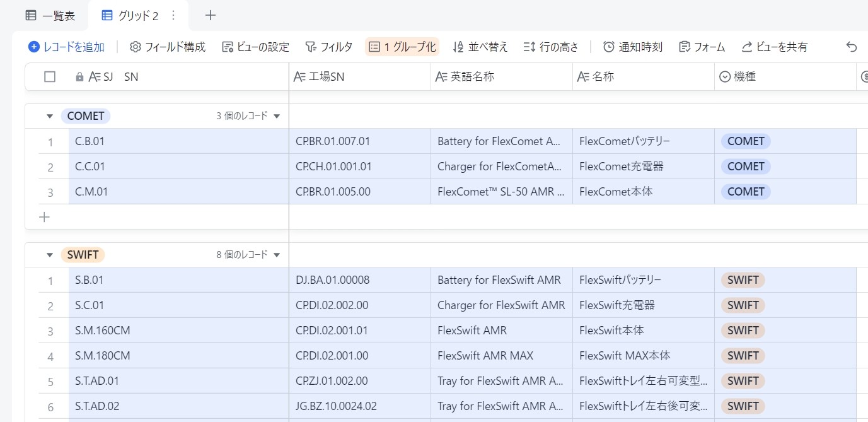Select cell DJ.BA.01.00008

point(360,280)
